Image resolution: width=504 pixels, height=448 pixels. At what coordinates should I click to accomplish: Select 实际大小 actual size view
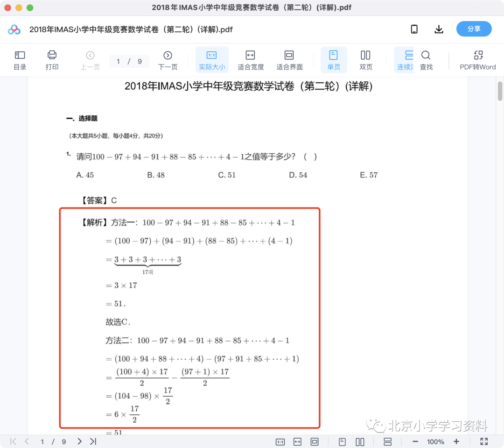point(212,60)
